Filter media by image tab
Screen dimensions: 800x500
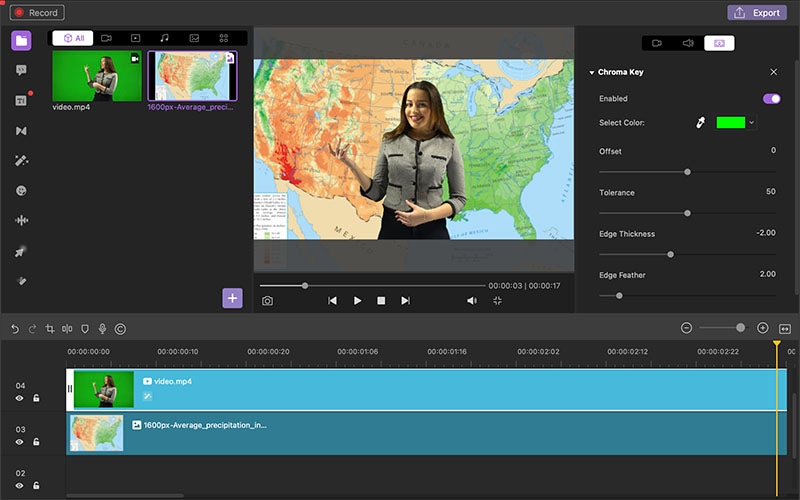[x=194, y=38]
